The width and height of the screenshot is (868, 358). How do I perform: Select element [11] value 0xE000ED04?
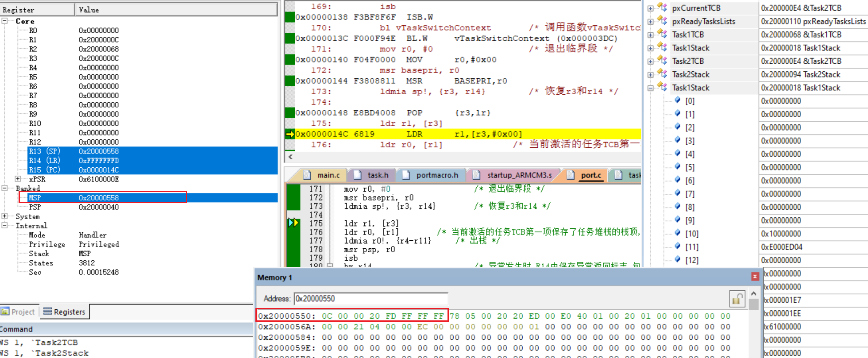point(782,247)
